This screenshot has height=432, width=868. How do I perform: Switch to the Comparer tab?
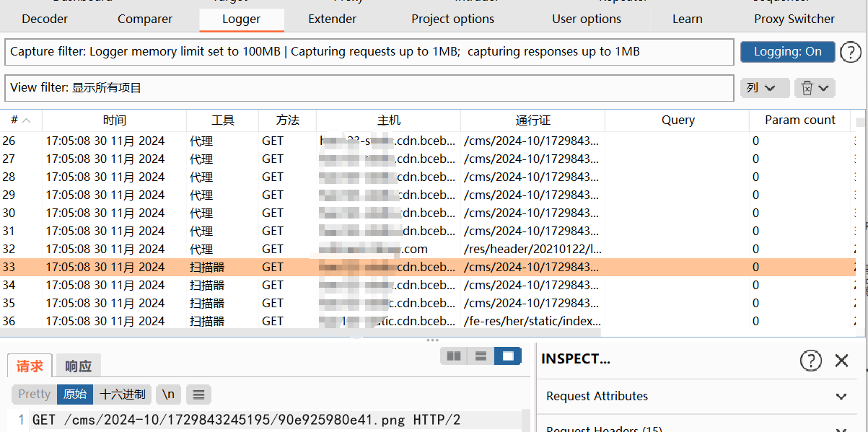point(145,19)
